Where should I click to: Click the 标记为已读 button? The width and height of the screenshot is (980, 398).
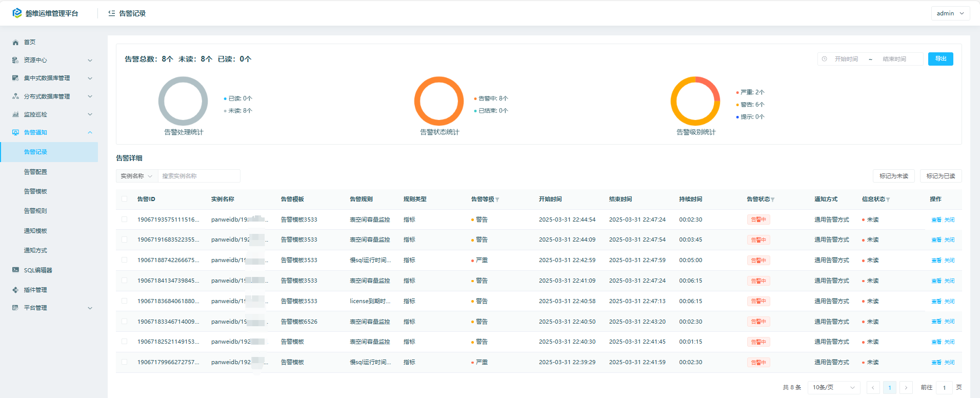click(x=941, y=176)
